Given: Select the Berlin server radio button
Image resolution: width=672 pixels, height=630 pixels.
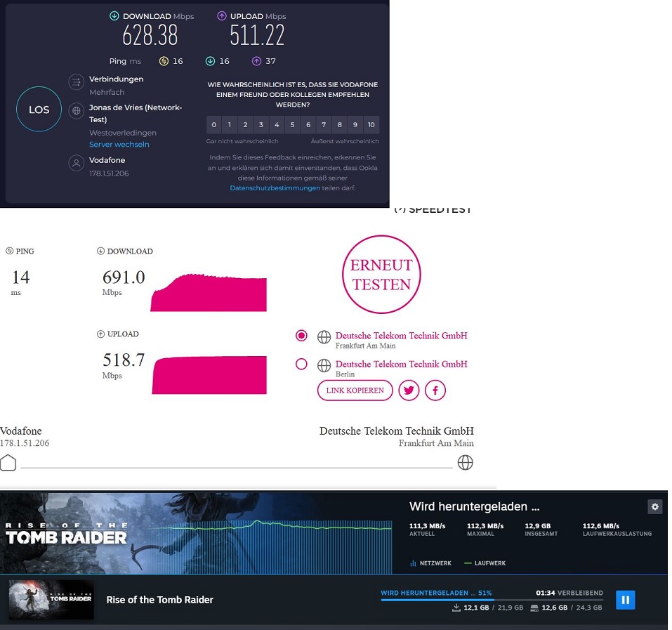Looking at the screenshot, I should coord(301,364).
